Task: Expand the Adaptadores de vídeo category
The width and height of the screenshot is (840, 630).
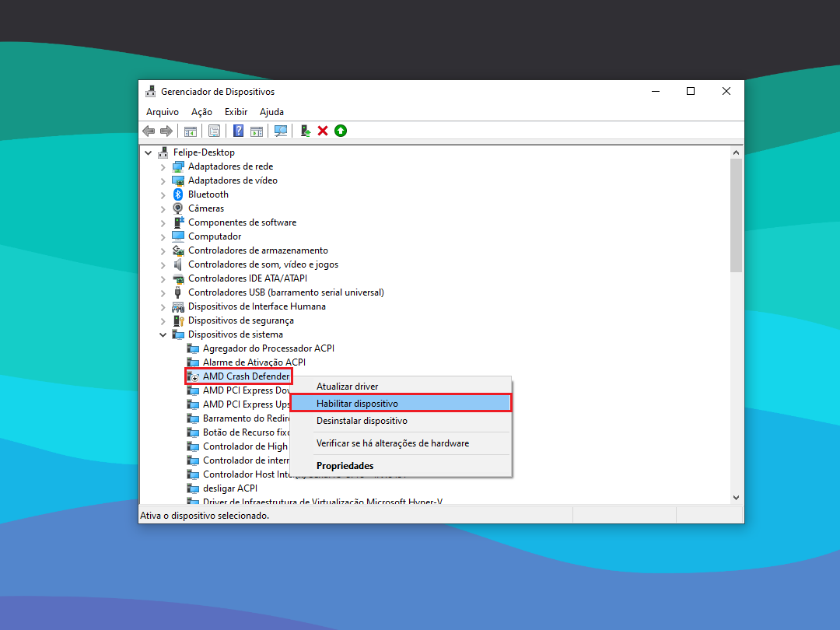Action: 163,180
